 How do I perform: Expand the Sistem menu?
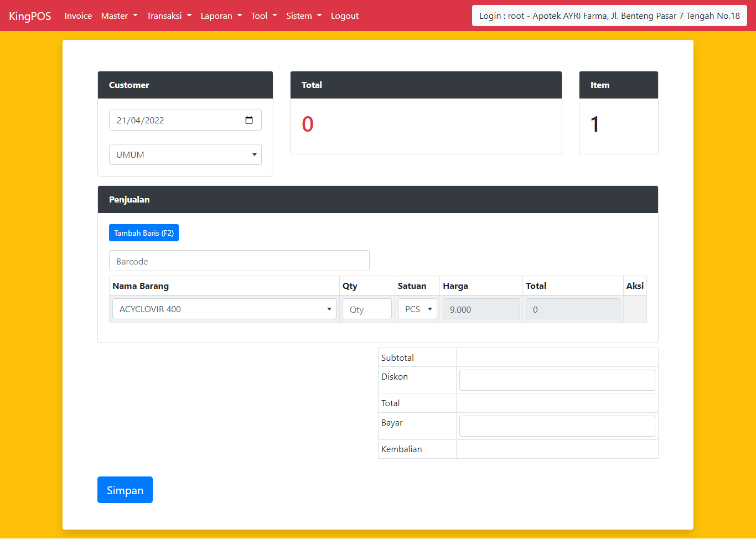coord(303,16)
